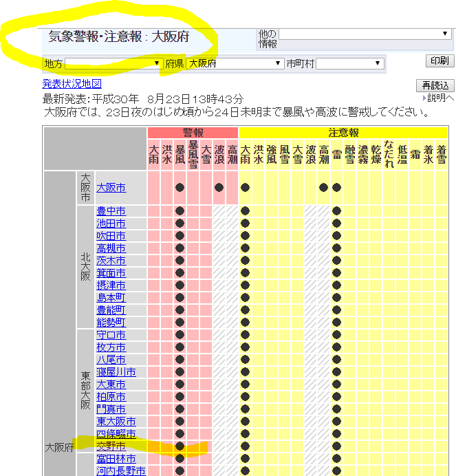The image size is (456, 476).
Task: Open the 茨木市 link
Action: pos(111,261)
